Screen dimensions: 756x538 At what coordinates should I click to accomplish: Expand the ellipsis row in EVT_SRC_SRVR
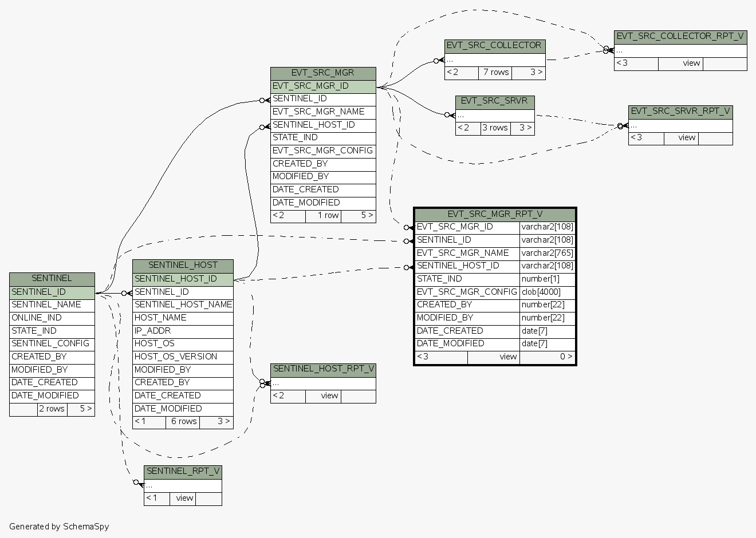pos(494,115)
